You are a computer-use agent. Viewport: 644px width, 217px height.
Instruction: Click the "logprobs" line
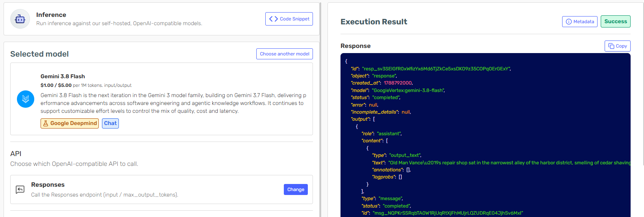pyautogui.click(x=387, y=177)
